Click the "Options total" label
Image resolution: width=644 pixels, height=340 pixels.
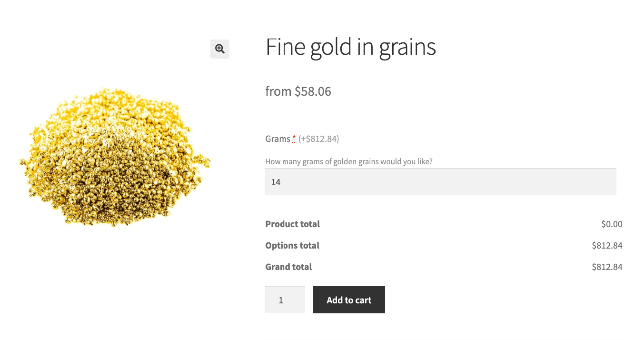pyautogui.click(x=292, y=245)
